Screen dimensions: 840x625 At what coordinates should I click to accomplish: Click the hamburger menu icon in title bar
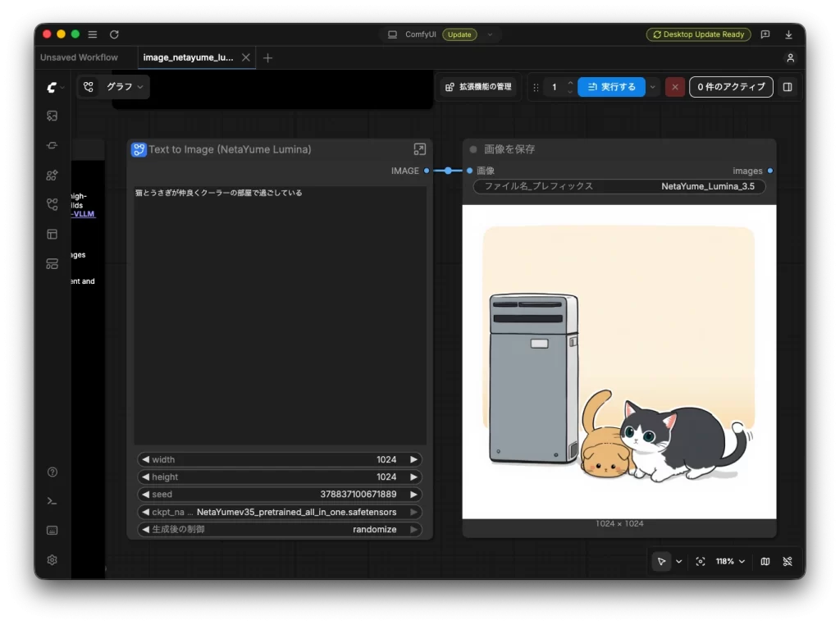92,34
